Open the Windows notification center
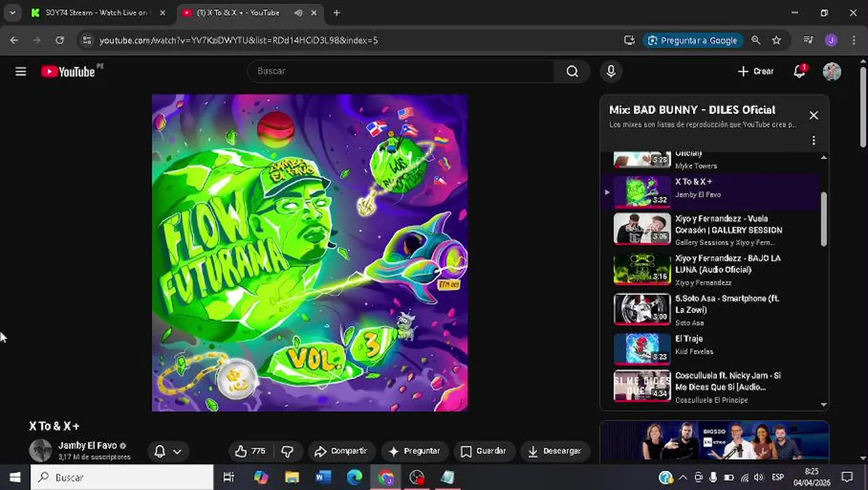Screen dimensions: 868x490 coord(847,478)
